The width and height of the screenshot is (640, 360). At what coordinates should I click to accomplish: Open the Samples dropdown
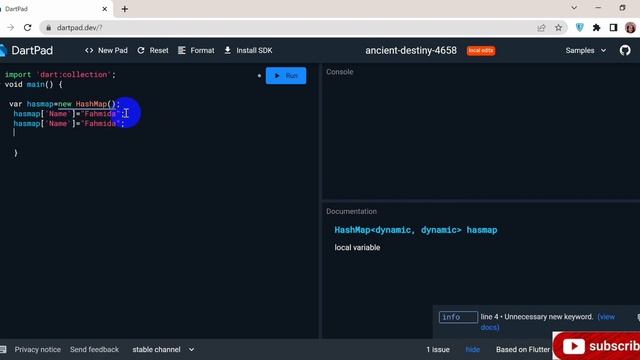point(586,51)
